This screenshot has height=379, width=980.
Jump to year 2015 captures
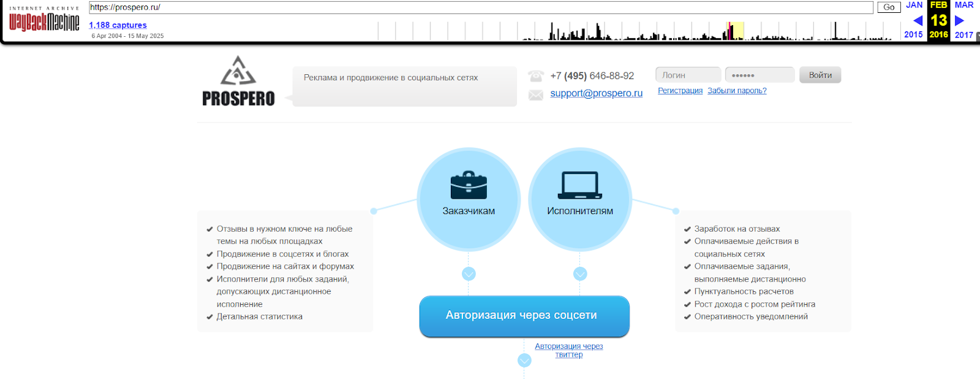coord(913,35)
